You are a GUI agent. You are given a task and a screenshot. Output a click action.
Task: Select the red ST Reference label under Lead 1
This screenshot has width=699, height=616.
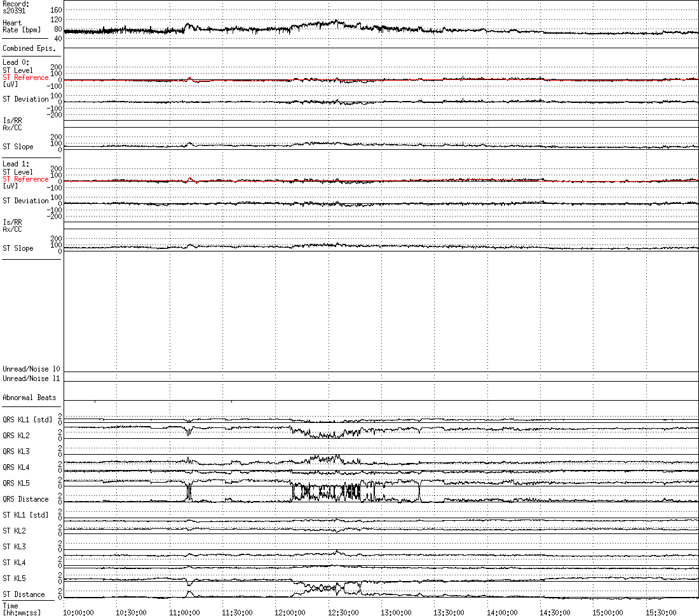(x=25, y=179)
